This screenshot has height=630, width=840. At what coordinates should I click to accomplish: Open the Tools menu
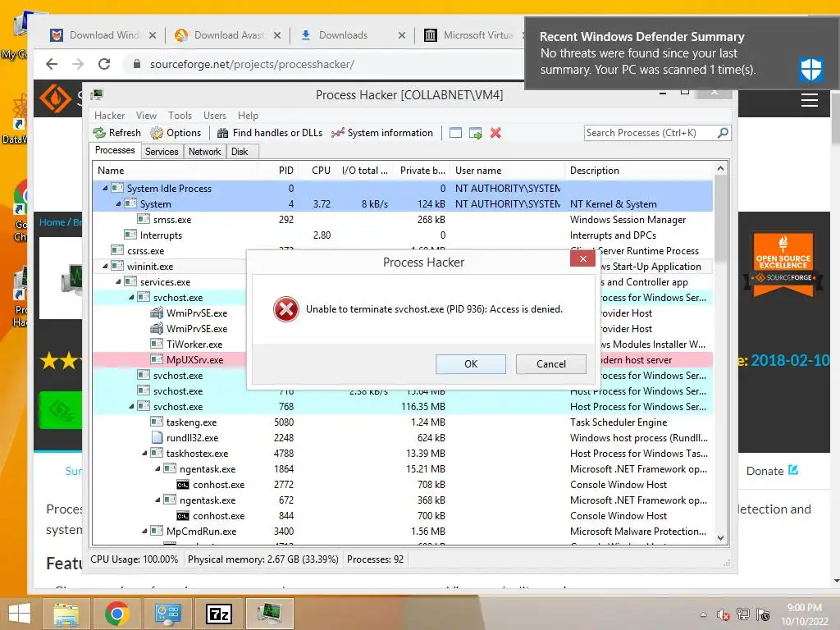click(180, 116)
